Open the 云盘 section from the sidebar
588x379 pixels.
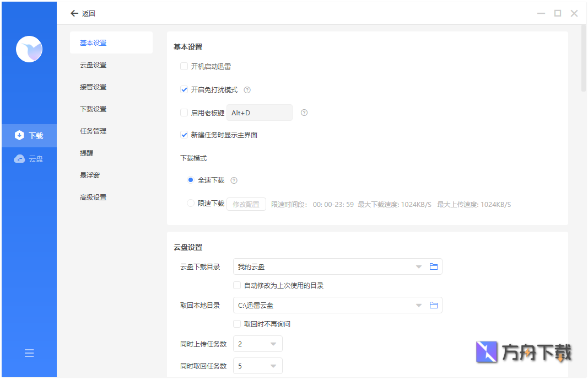29,158
